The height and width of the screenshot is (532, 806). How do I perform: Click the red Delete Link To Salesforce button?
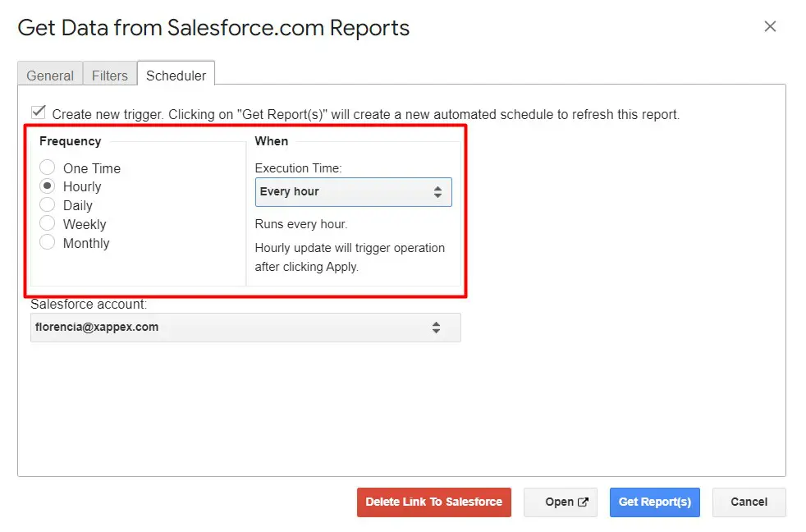(x=433, y=502)
